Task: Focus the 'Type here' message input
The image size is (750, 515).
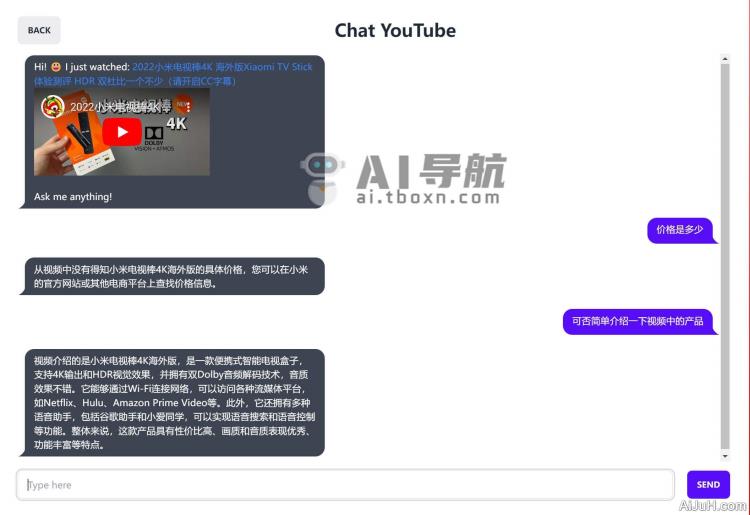Action: [x=345, y=485]
